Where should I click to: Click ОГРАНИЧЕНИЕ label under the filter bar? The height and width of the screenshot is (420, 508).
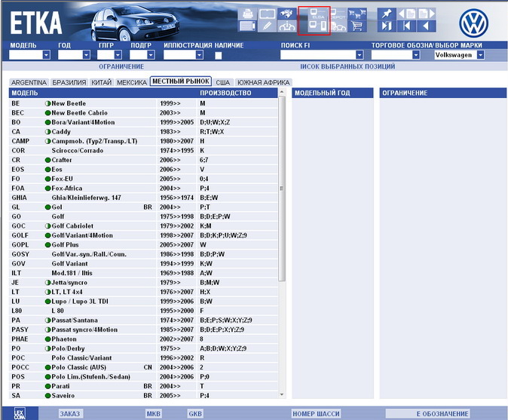point(121,66)
